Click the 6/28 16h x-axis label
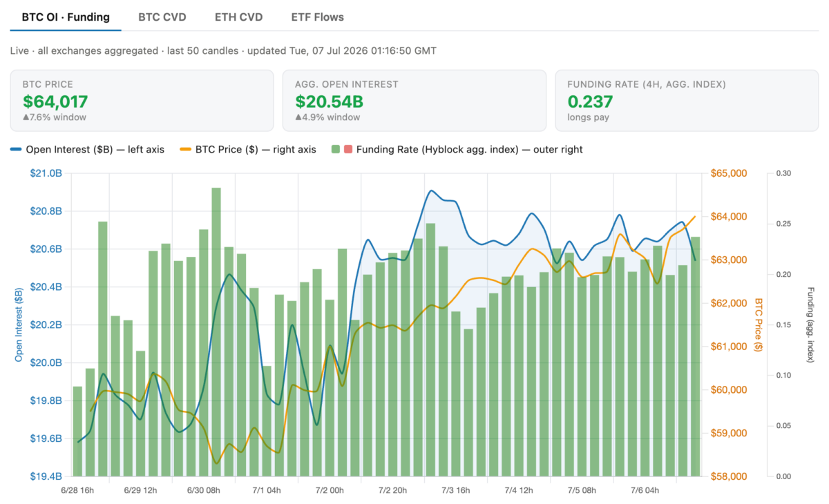829x504 pixels. click(x=77, y=490)
